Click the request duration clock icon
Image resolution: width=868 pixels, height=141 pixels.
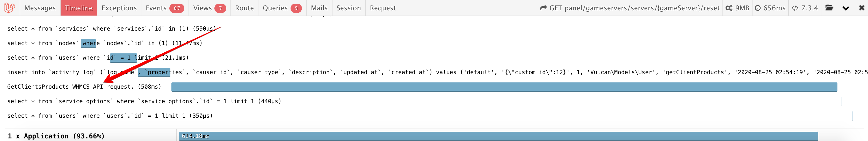(x=758, y=8)
